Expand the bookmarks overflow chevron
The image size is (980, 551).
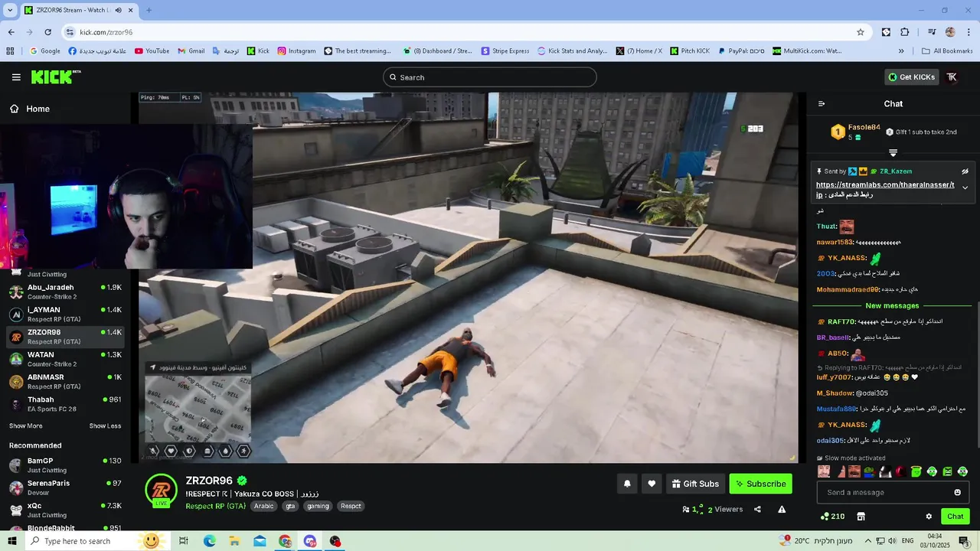pos(901,51)
